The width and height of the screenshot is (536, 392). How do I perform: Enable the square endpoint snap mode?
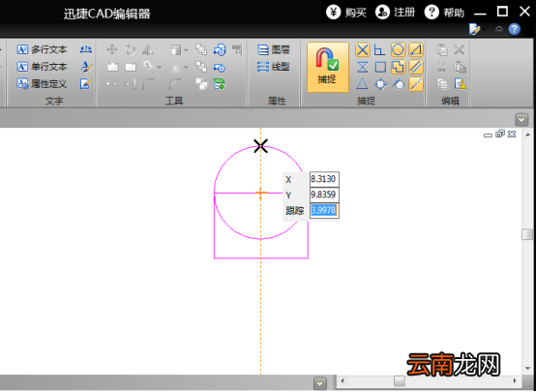coord(380,67)
